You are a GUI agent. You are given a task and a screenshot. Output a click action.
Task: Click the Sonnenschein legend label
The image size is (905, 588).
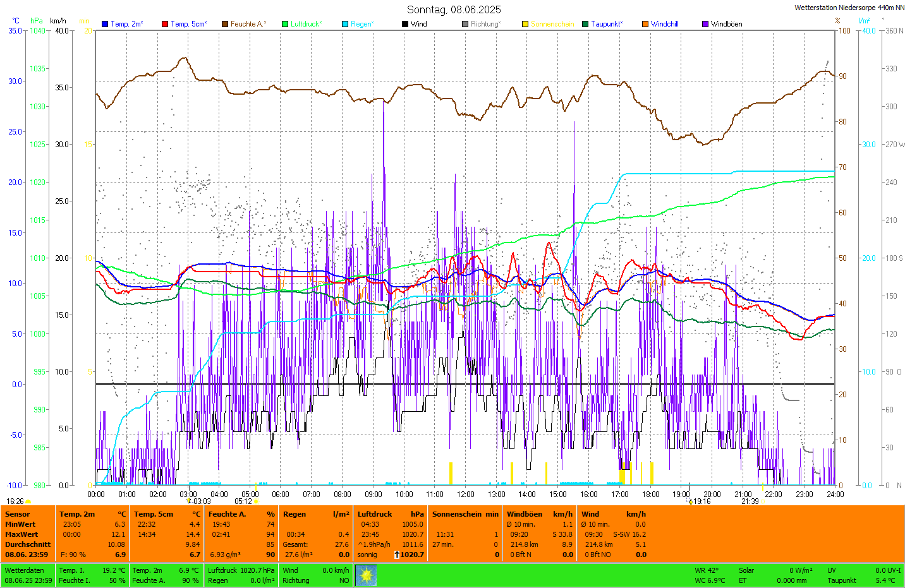tap(552, 24)
